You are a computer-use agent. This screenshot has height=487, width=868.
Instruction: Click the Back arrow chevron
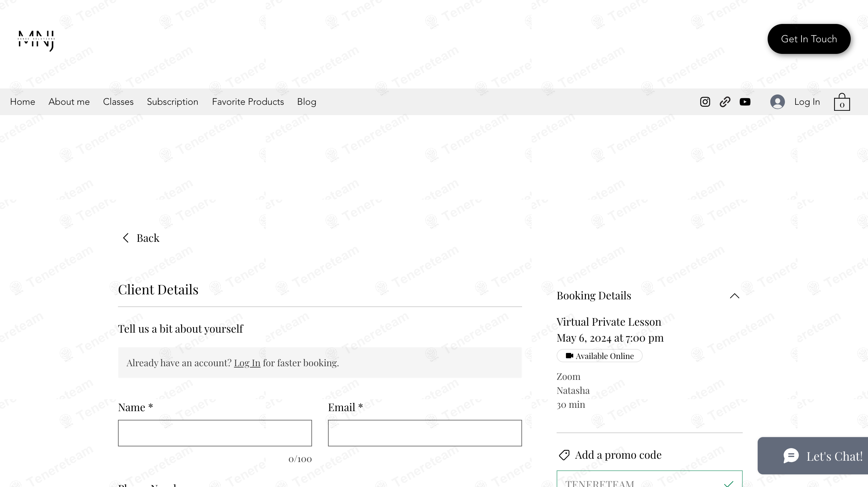[126, 238]
